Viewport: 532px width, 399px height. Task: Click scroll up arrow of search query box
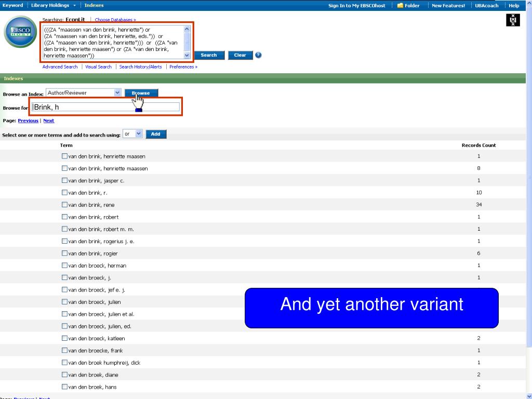[187, 29]
